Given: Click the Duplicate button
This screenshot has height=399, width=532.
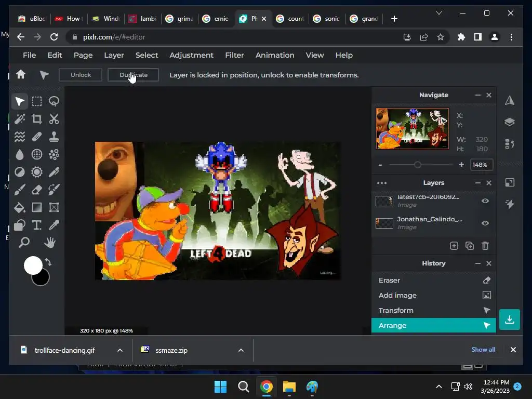Looking at the screenshot, I should point(133,75).
